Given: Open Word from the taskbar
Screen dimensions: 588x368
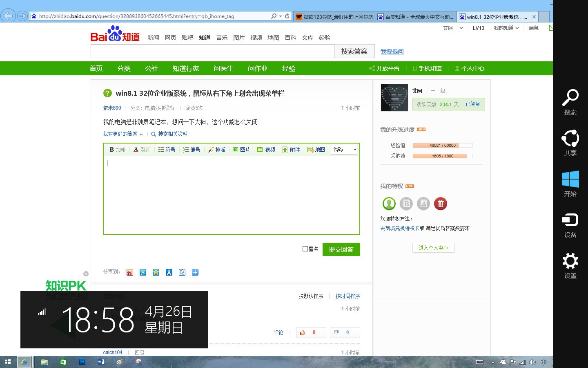Looking at the screenshot, I should [101, 362].
